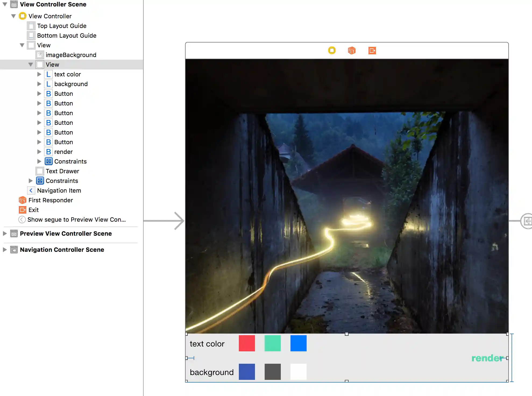This screenshot has width=532, height=396.
Task: Click the Navigation Item in the outline
Action: [59, 190]
